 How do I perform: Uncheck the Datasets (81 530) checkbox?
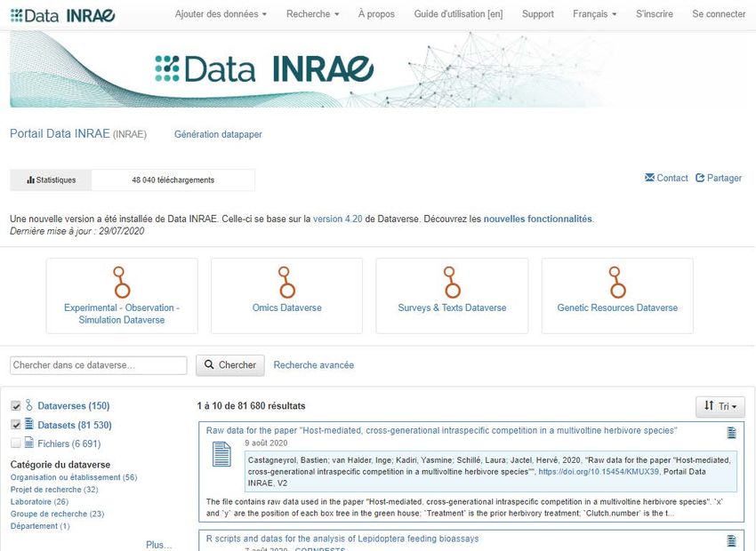tap(16, 425)
